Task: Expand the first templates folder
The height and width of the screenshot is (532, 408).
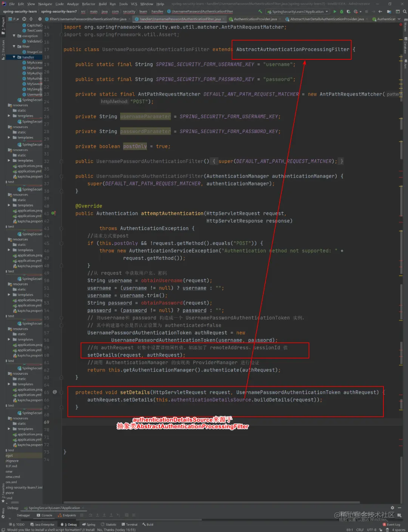Action: 9,116
